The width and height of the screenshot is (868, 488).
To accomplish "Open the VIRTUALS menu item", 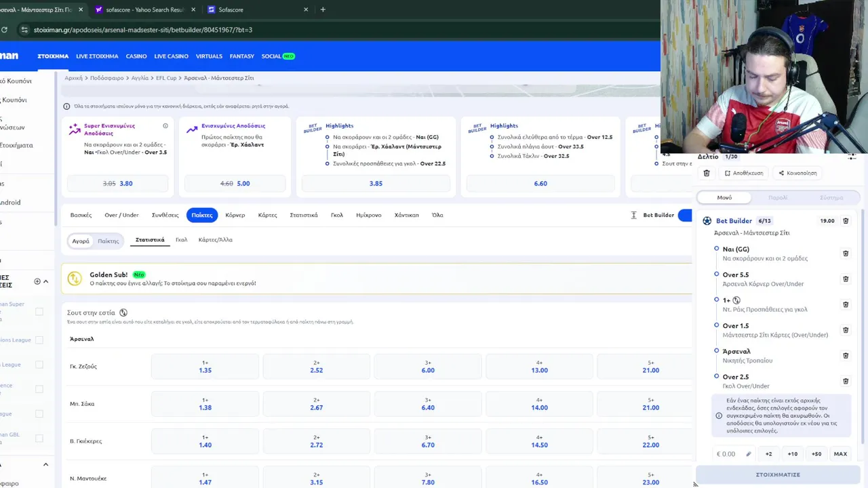I will [x=209, y=56].
